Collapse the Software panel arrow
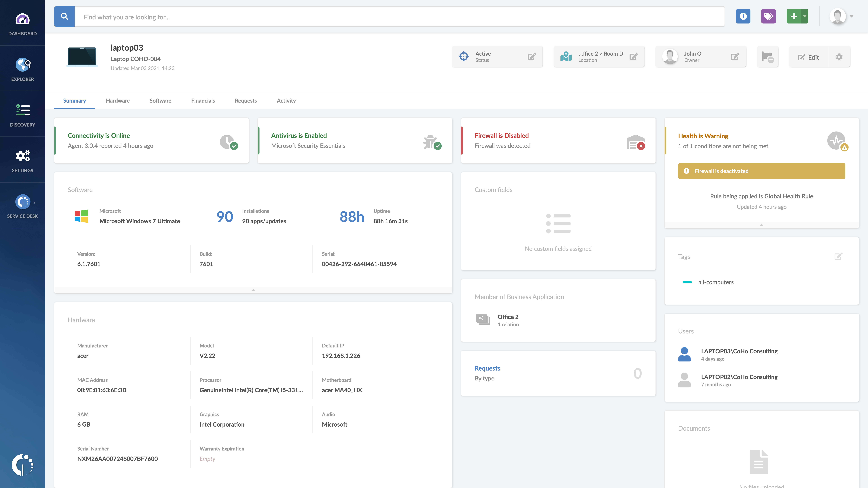The height and width of the screenshot is (488, 868). [253, 290]
